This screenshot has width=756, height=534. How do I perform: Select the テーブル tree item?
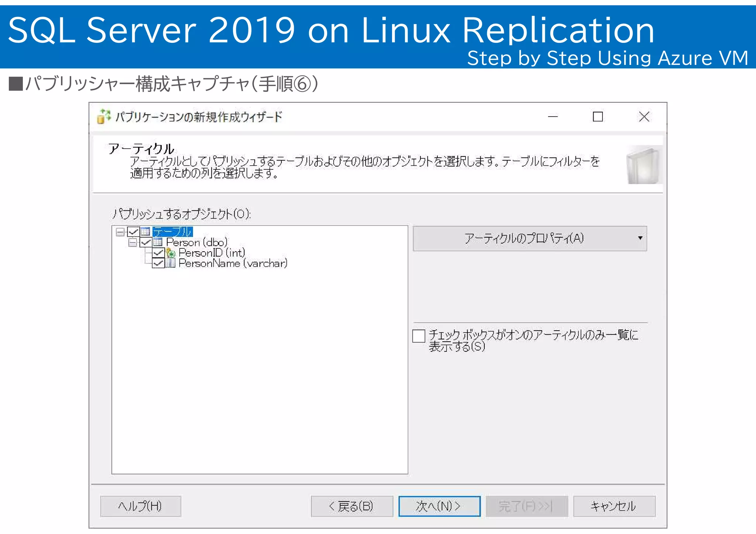172,232
